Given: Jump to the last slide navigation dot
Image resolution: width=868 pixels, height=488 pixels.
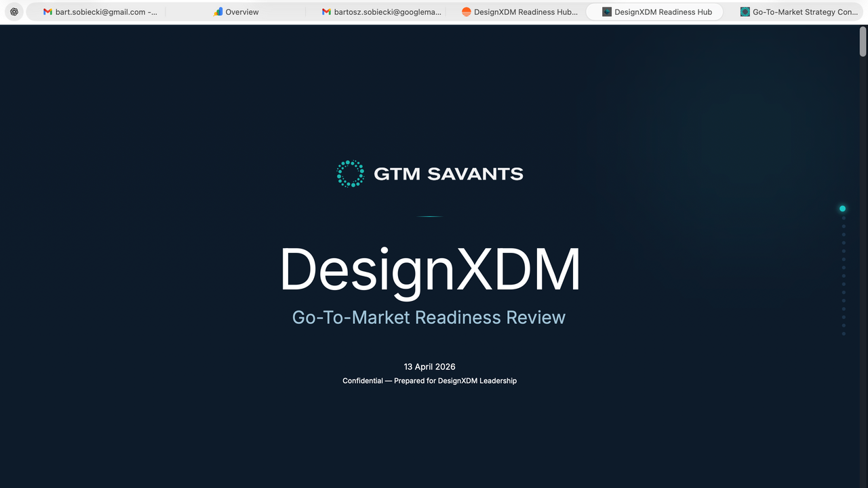Looking at the screenshot, I should pos(844,333).
